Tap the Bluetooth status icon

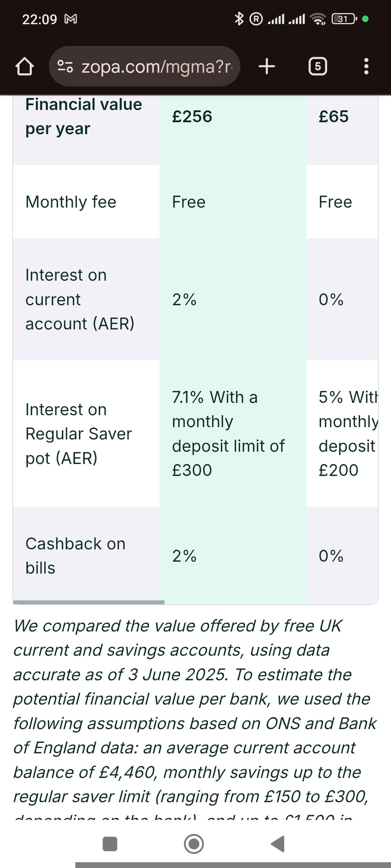coord(239,19)
